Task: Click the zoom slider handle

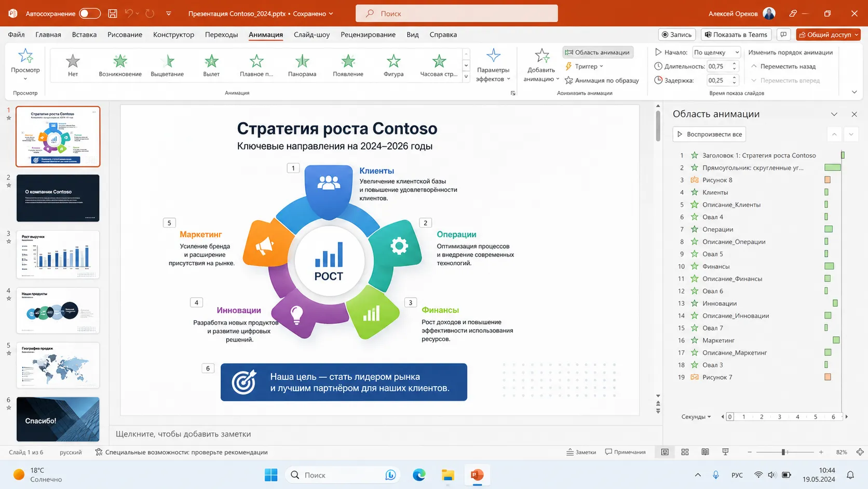Action: point(783,452)
